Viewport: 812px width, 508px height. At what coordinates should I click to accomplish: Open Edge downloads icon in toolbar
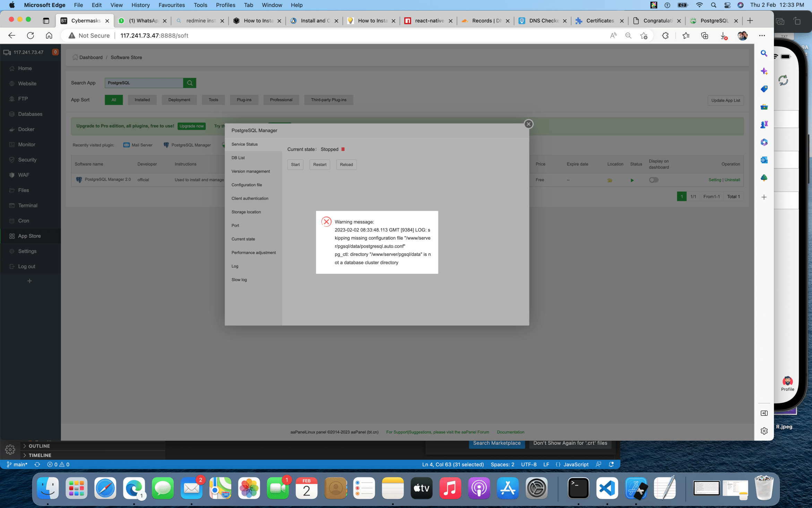(724, 35)
